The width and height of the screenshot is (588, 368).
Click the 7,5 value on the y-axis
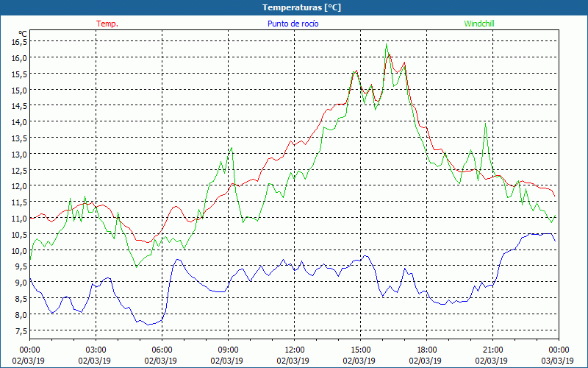[x=21, y=330]
